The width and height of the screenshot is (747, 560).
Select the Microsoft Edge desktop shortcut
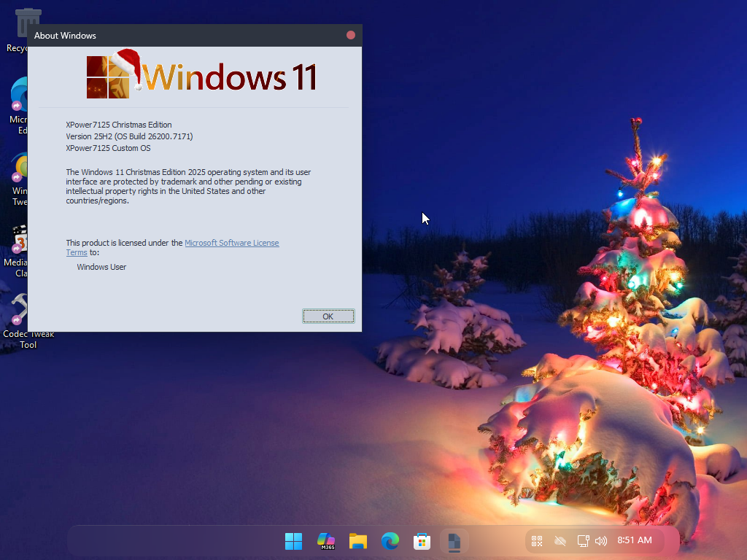19,98
